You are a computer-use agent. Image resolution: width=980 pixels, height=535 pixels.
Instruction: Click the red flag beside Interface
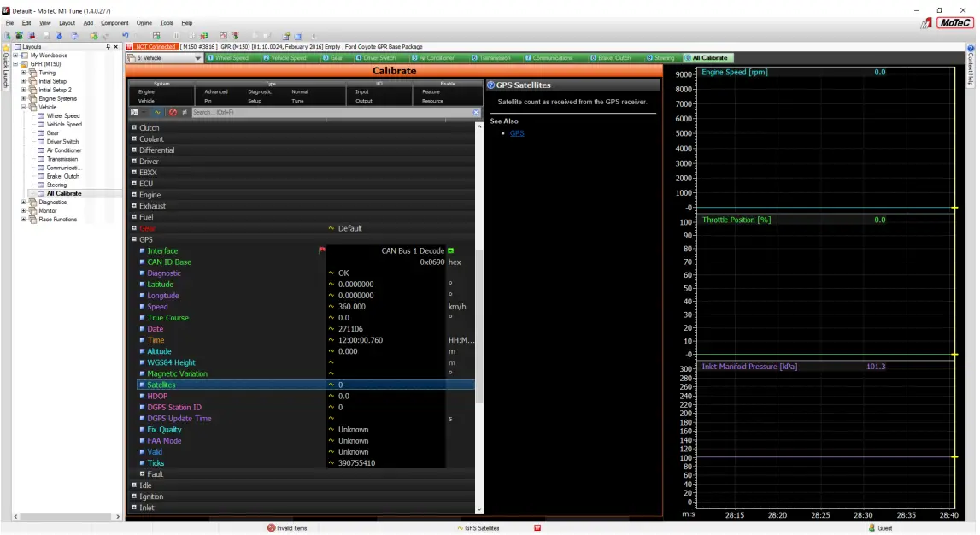click(322, 250)
